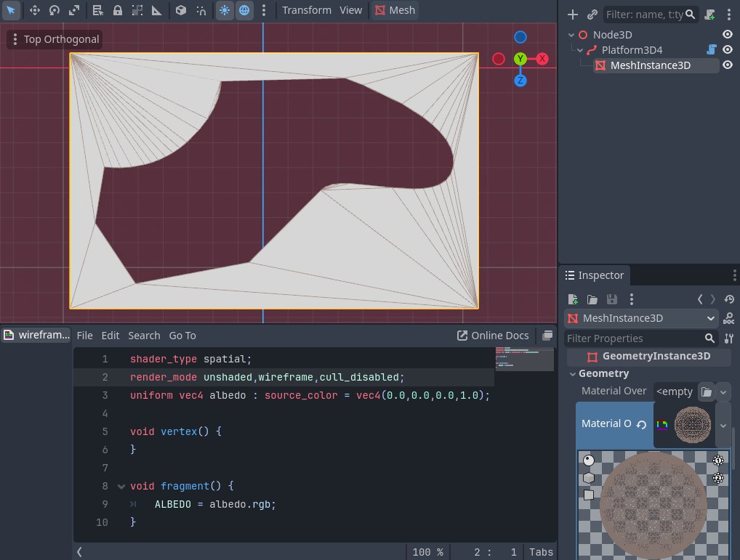This screenshot has width=740, height=560.
Task: Select the Node3D root node
Action: [613, 35]
